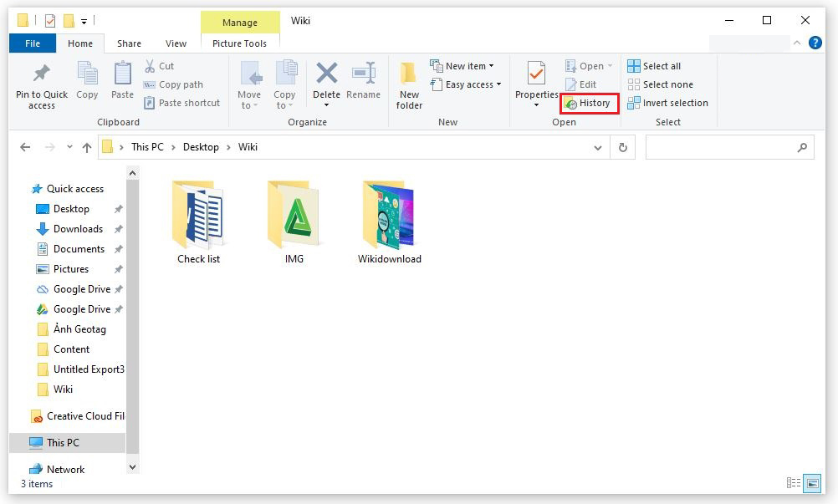Open the recent locations dropdown
This screenshot has height=504, width=838.
69,147
